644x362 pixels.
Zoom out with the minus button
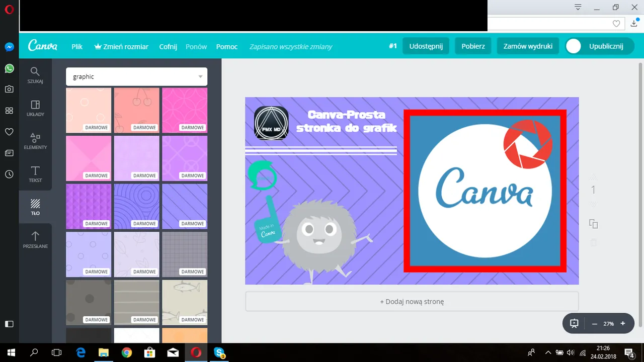tap(594, 324)
